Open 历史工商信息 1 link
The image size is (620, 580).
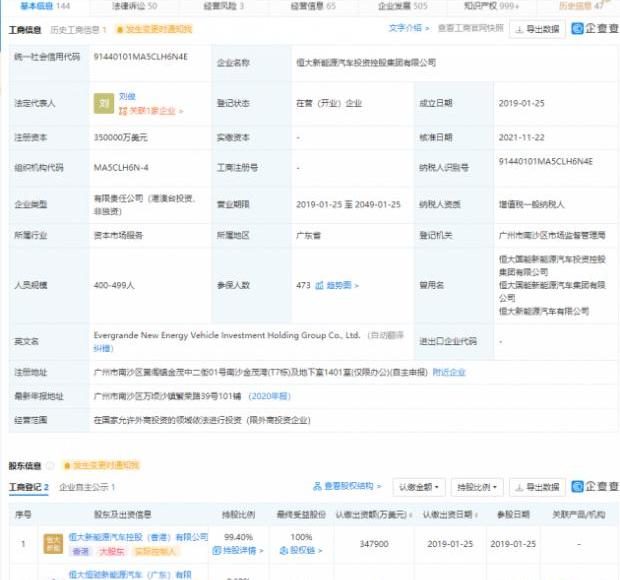pyautogui.click(x=78, y=30)
